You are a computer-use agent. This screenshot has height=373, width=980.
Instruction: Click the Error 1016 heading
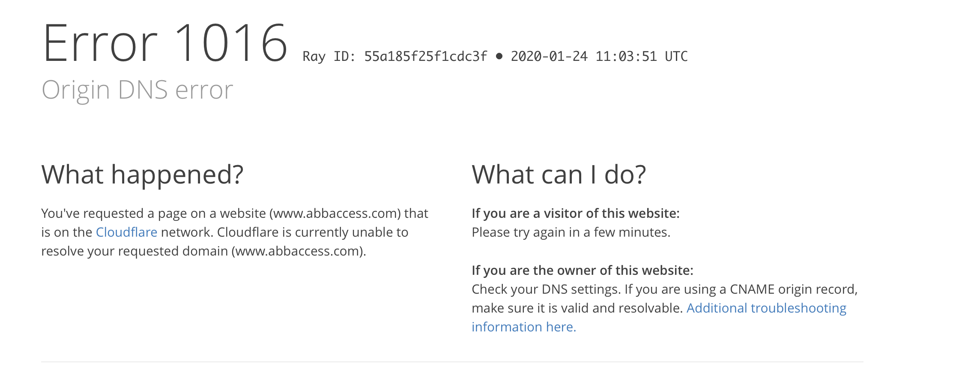coord(165,43)
